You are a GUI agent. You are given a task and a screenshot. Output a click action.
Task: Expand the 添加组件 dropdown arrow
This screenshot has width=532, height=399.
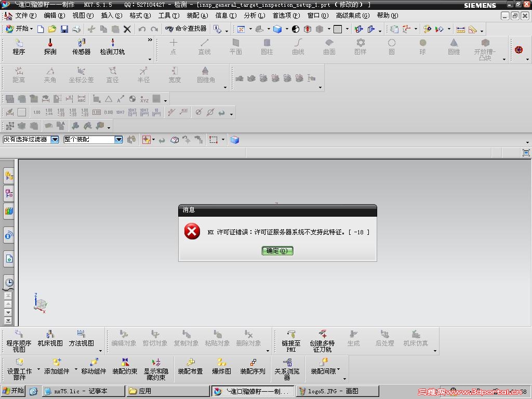[76, 369]
